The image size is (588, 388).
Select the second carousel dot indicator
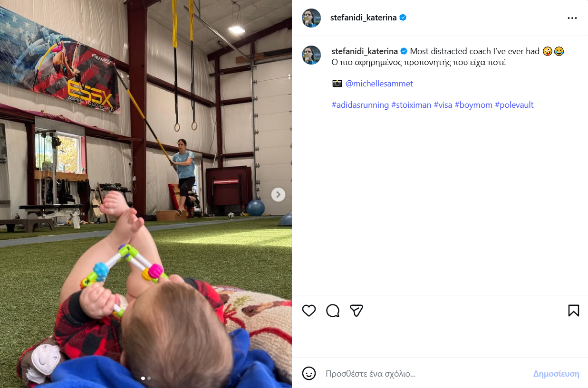(149, 379)
